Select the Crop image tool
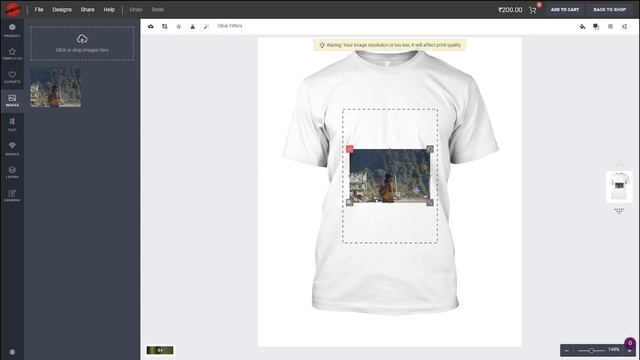This screenshot has width=640, height=360. tap(164, 27)
